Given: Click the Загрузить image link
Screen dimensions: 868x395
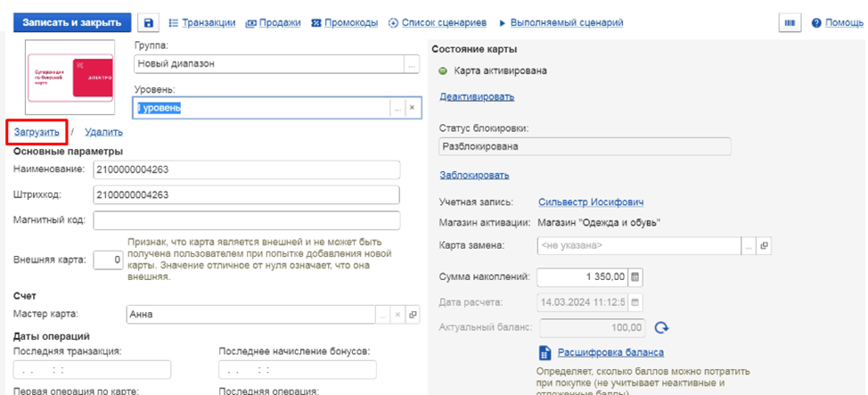Looking at the screenshot, I should [37, 132].
